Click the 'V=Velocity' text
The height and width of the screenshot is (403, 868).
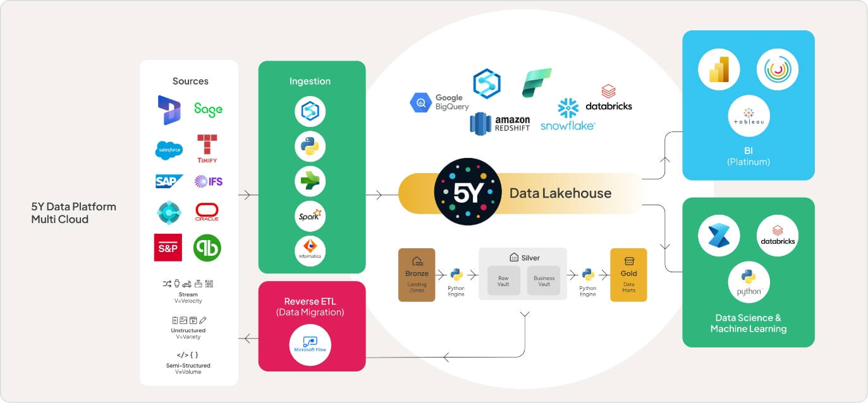coord(188,301)
